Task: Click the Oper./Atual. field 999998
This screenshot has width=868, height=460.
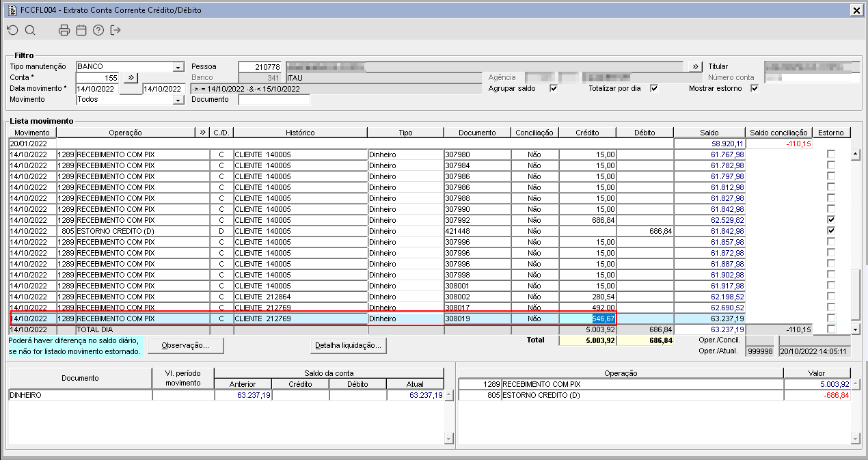Action: point(760,351)
